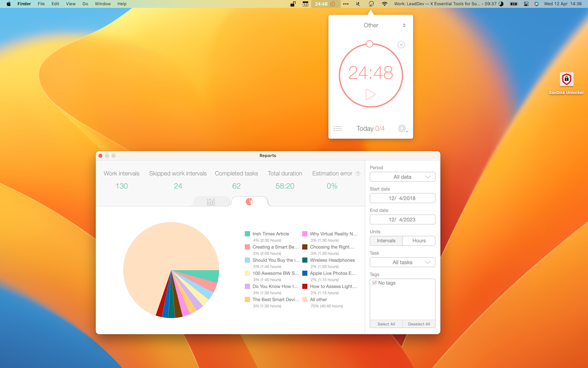Click the Completed tasks value 62
Viewport: 588px width, 368px height.
(x=236, y=186)
